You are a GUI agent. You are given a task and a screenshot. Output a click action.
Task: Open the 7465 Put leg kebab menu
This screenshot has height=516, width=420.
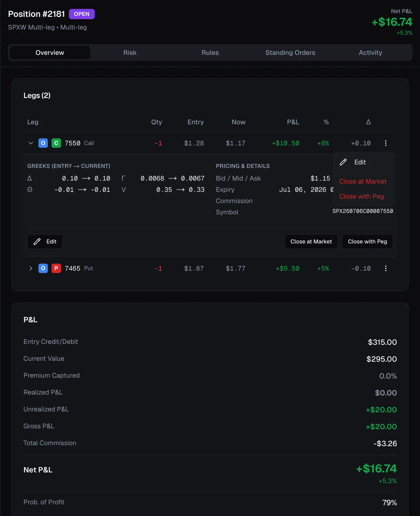tap(386, 268)
